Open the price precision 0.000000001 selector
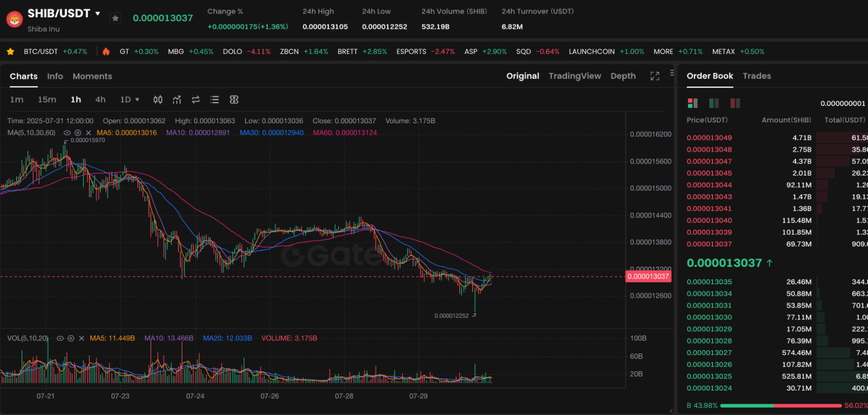 pyautogui.click(x=843, y=103)
